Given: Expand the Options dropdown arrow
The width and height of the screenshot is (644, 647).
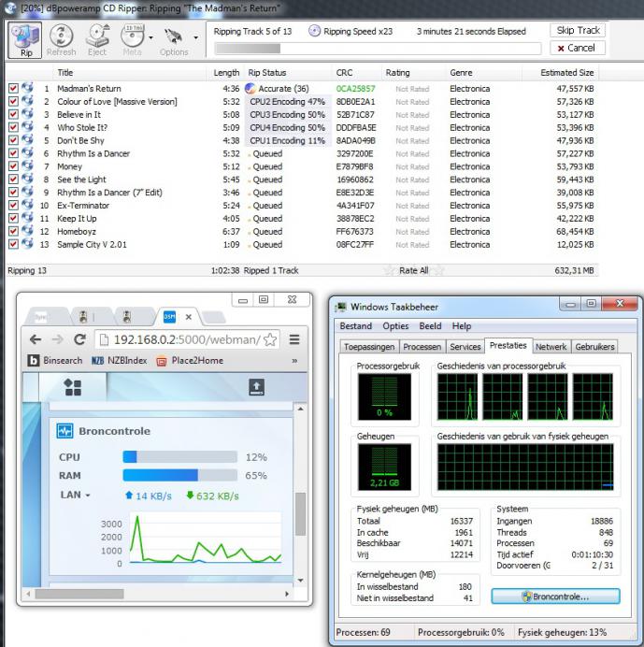Looking at the screenshot, I should click(195, 38).
